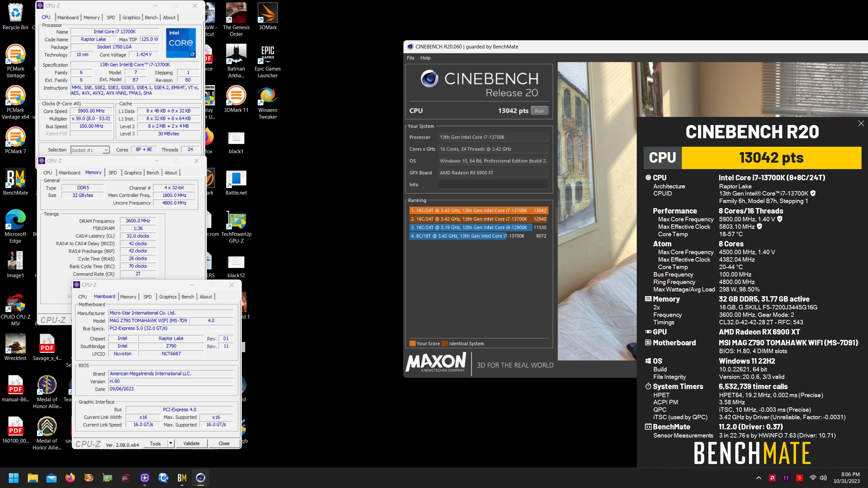868x488 pixels.
Task: Click the Close button in CPU-Z
Action: click(224, 443)
